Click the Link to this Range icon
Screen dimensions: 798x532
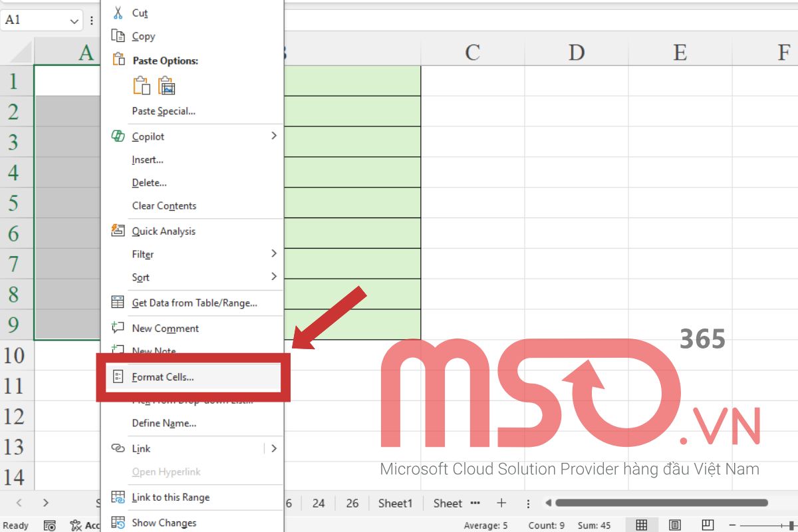click(x=118, y=497)
